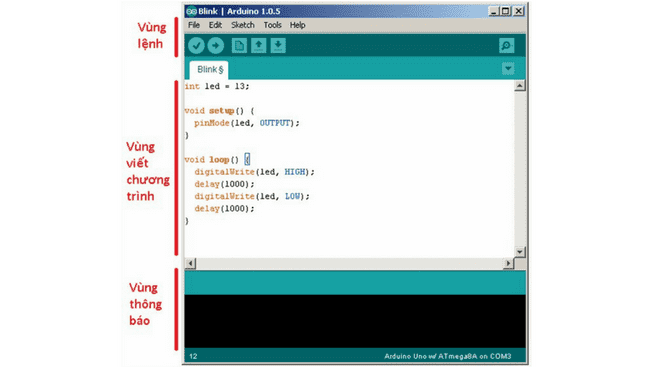Viewport: 650px width, 367px height.
Task: Open the File menu
Action: click(x=194, y=25)
